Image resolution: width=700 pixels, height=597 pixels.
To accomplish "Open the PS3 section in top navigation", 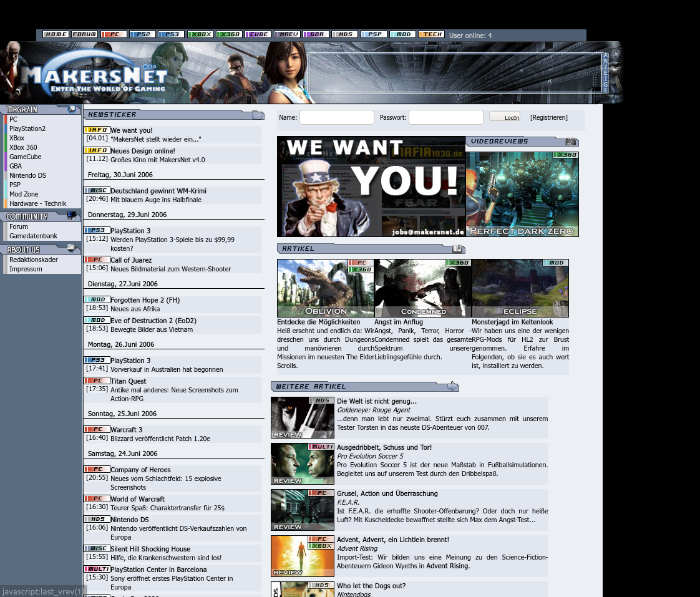I will [171, 35].
